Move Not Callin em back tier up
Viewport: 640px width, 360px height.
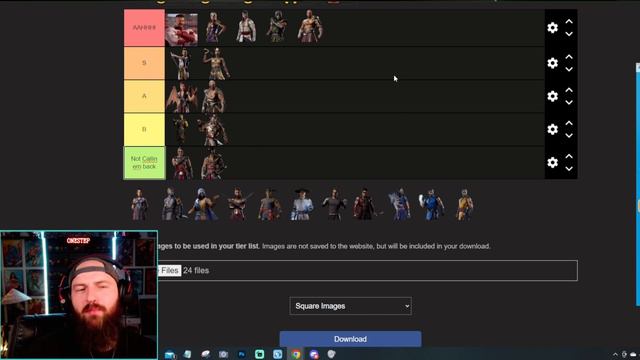point(569,156)
